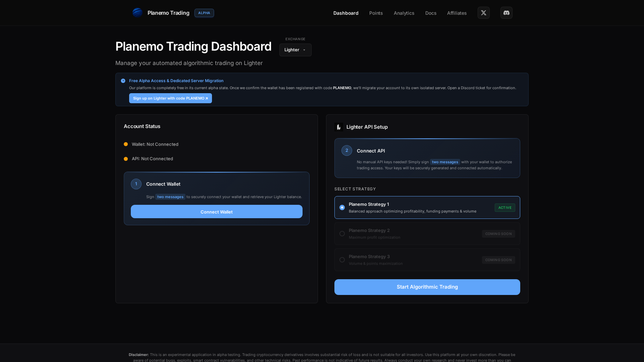Click the info icon in the alpha banner
The width and height of the screenshot is (644, 362).
[x=123, y=81]
